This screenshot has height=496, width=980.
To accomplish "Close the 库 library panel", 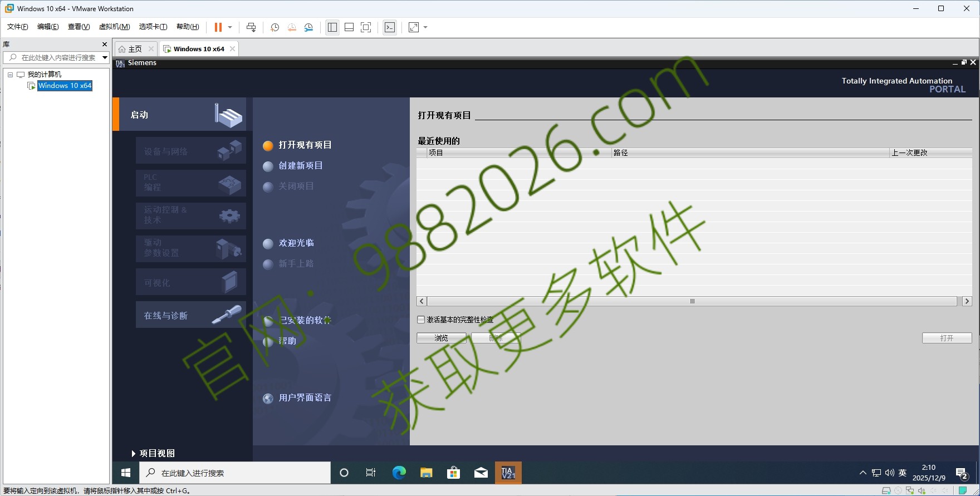I will click(104, 44).
